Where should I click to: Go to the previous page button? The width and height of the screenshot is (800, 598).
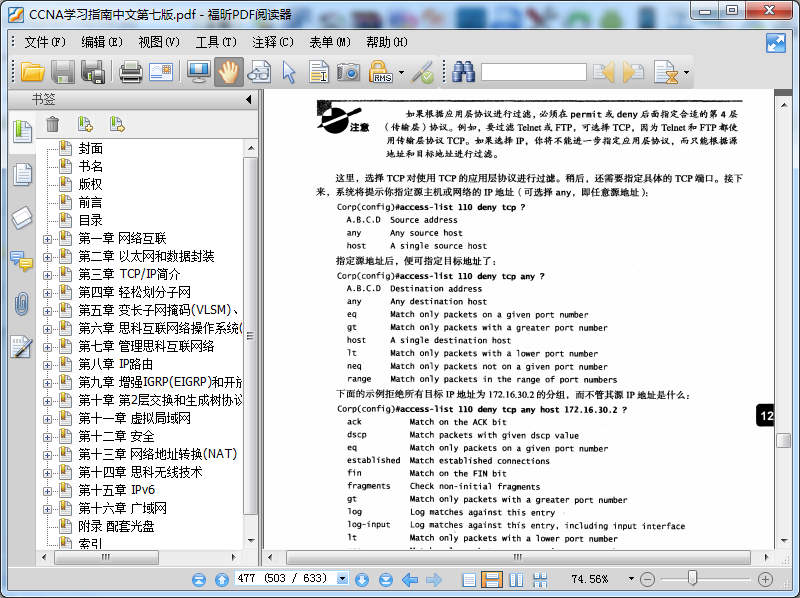[x=221, y=579]
